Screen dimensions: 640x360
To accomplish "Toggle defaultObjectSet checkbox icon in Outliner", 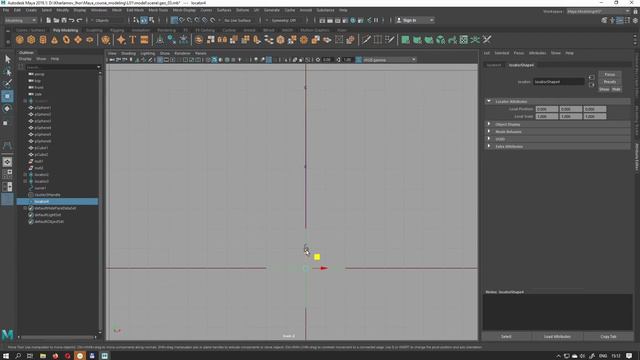I will tap(31, 222).
